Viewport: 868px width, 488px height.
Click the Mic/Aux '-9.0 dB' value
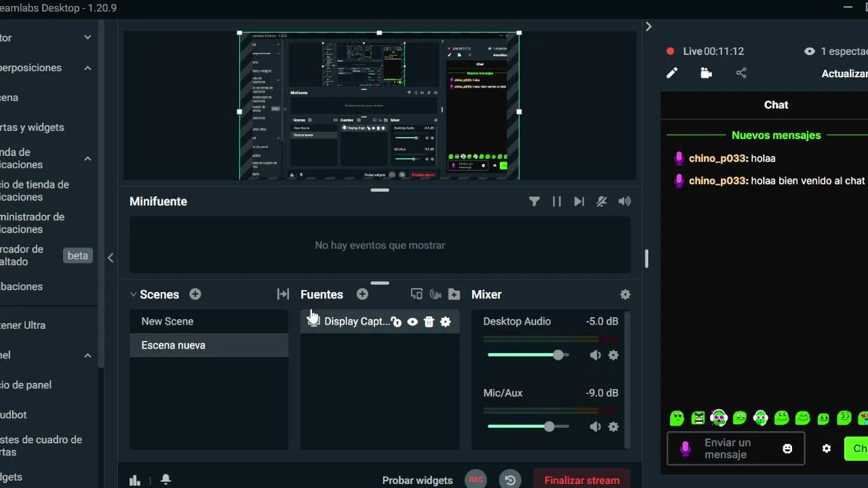(x=601, y=393)
